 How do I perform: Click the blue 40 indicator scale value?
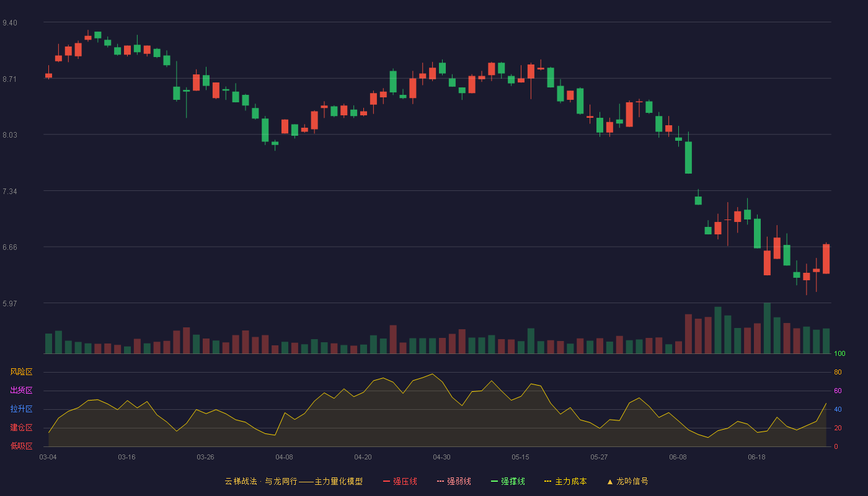click(x=838, y=410)
